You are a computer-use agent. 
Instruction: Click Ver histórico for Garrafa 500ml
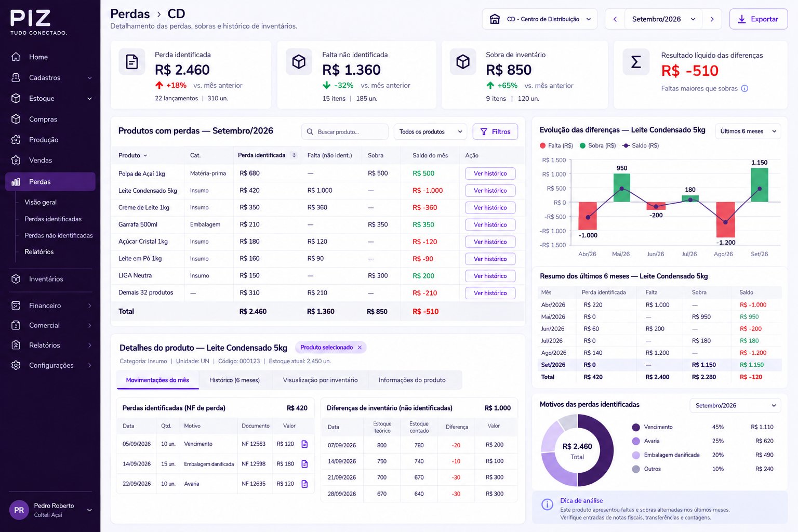click(490, 225)
